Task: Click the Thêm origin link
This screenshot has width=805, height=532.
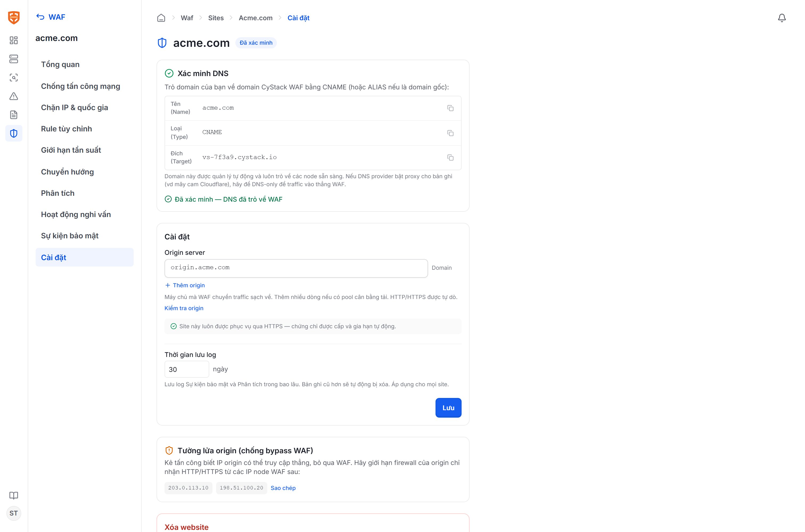Action: tap(185, 285)
